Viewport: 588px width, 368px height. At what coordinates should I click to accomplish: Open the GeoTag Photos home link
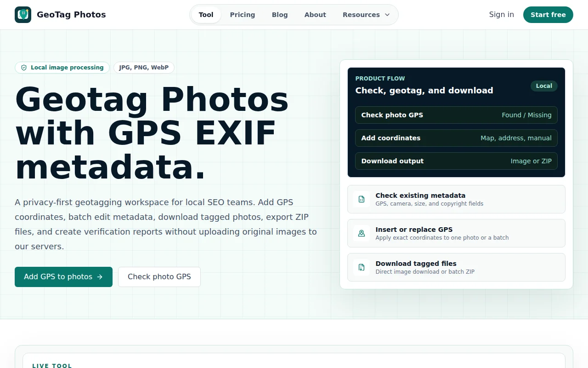[60, 15]
